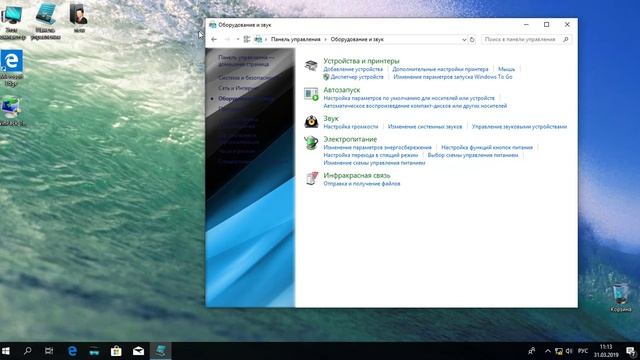Open the Электропитание kettle icon
Viewport: 640px width, 360px height.
pos(311,142)
